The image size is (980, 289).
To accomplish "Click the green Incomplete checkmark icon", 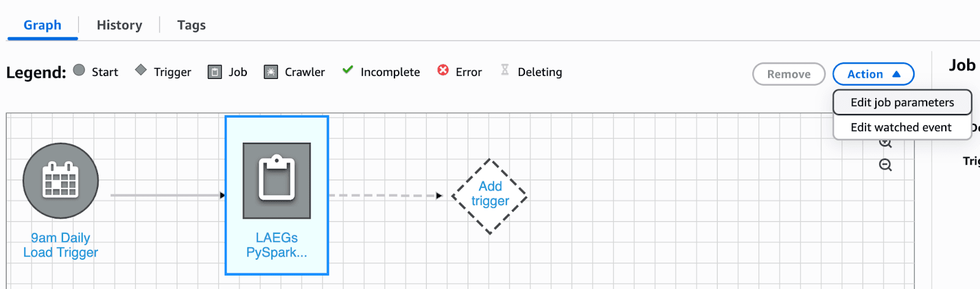I will click(x=347, y=70).
